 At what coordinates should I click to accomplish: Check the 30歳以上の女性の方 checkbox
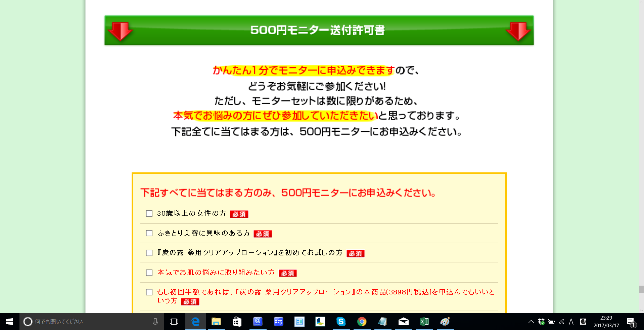coord(149,214)
